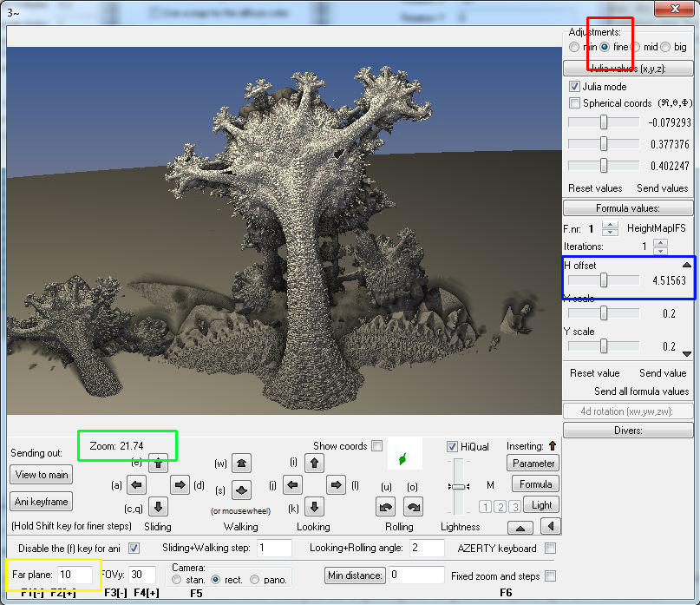
Task: Click the Parameter inserting button
Action: pyautogui.click(x=533, y=464)
